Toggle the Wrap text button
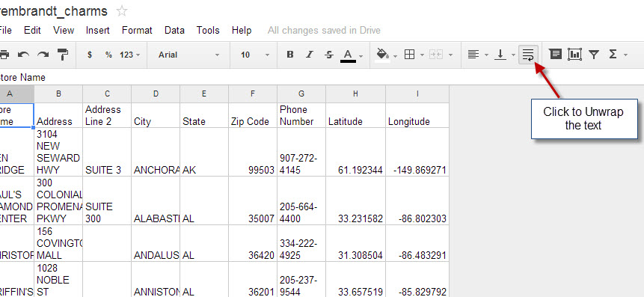Viewport: 644px width, 297px height. point(528,54)
